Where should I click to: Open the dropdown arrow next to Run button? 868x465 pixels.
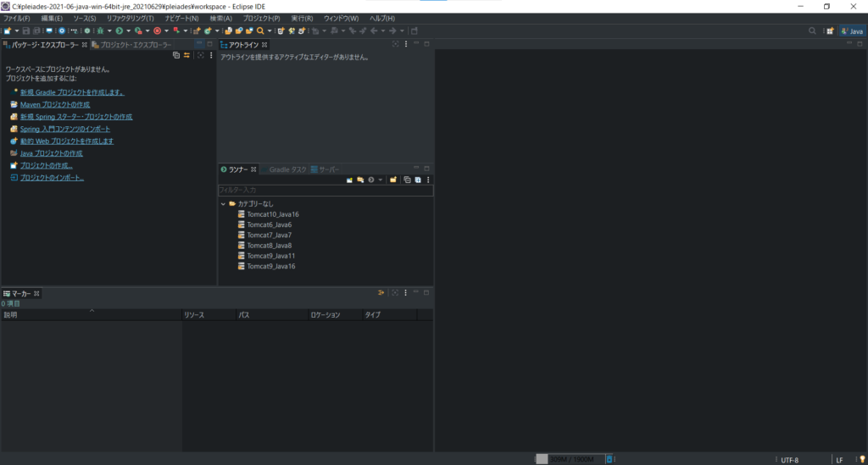coord(128,30)
